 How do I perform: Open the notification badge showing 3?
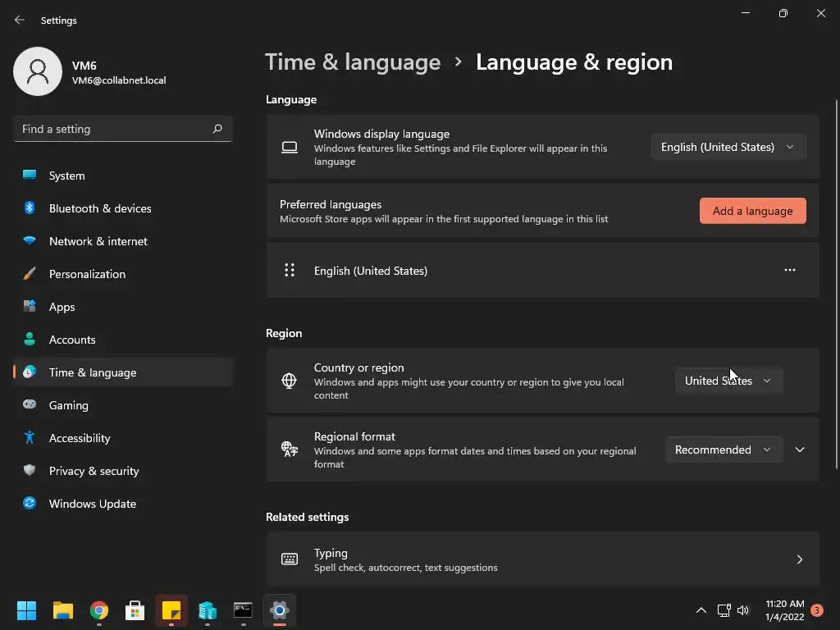(817, 610)
